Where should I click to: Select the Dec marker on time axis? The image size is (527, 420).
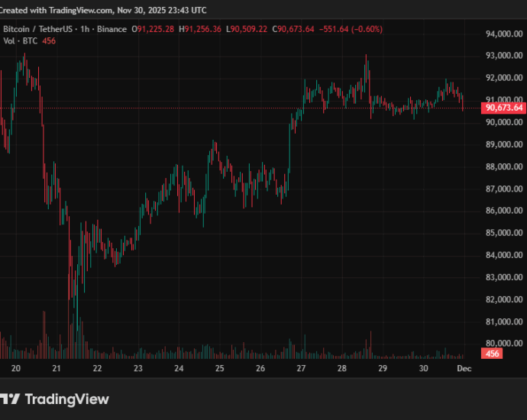pyautogui.click(x=464, y=368)
